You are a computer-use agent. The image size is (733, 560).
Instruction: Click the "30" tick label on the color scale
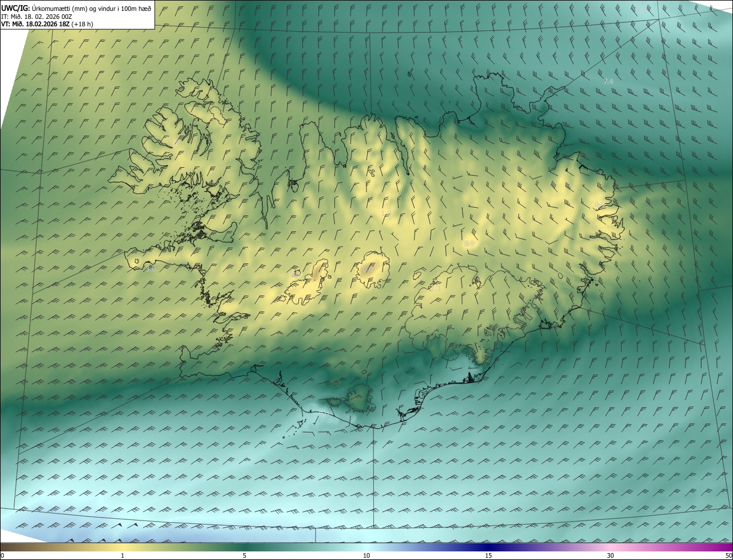tap(610, 555)
